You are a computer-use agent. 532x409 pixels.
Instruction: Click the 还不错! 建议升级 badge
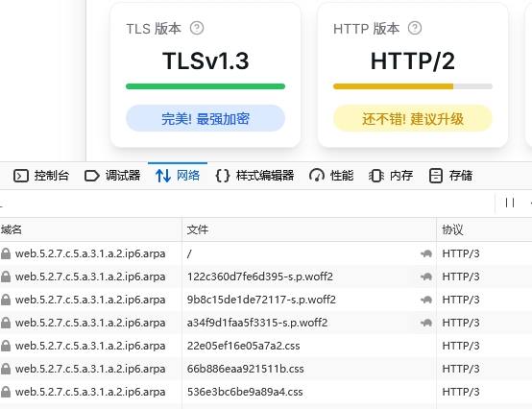(413, 118)
